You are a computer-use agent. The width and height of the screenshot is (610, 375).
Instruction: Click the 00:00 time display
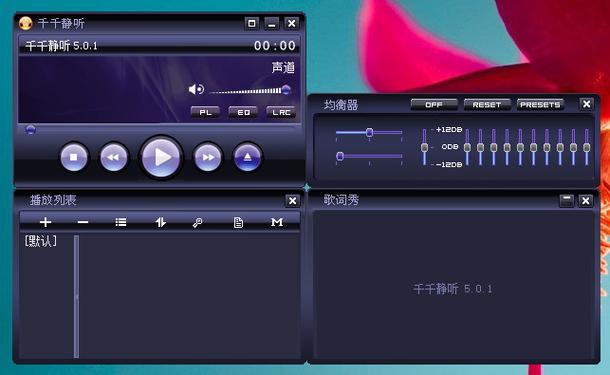275,46
